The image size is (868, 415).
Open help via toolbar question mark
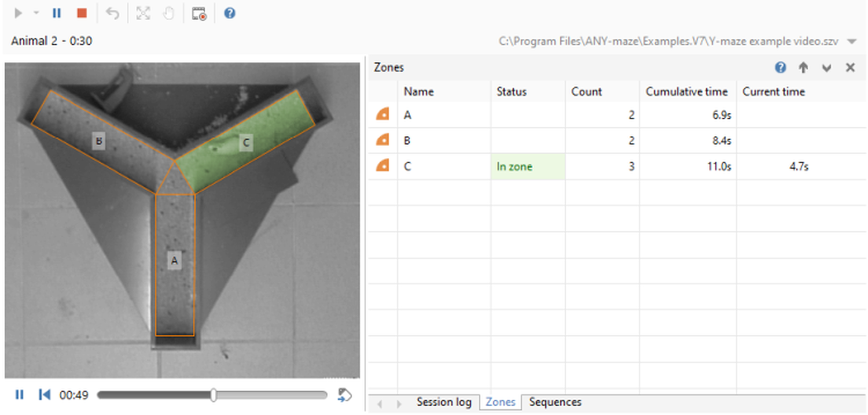(x=230, y=13)
